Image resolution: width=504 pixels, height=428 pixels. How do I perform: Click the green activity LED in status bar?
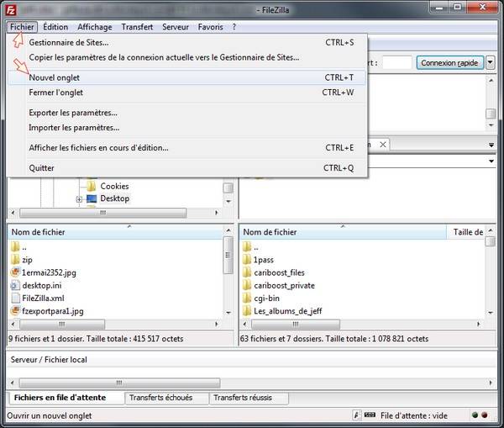475,415
